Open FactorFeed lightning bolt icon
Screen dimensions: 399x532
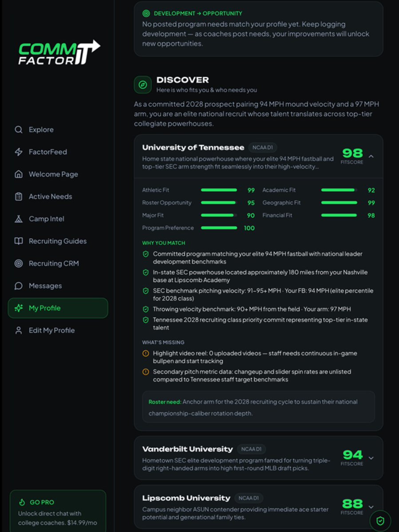tap(19, 152)
